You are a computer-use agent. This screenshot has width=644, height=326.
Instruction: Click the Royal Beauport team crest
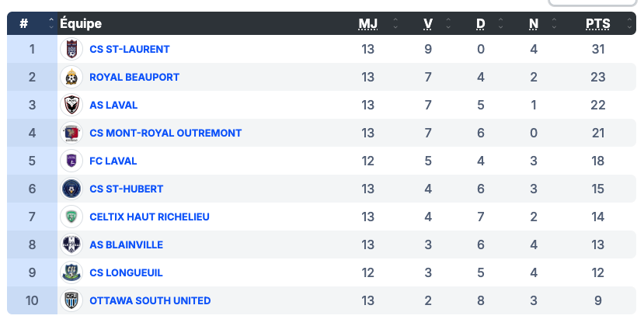(71, 77)
